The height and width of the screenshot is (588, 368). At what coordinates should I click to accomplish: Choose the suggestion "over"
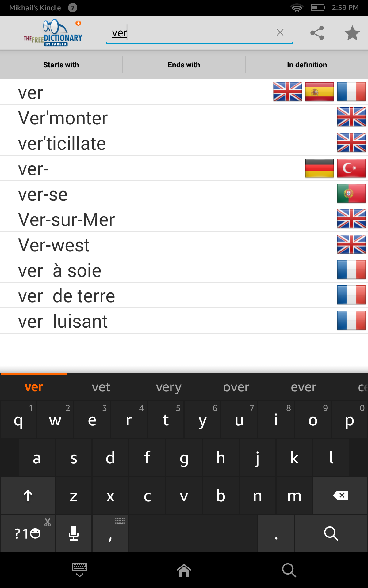236,387
